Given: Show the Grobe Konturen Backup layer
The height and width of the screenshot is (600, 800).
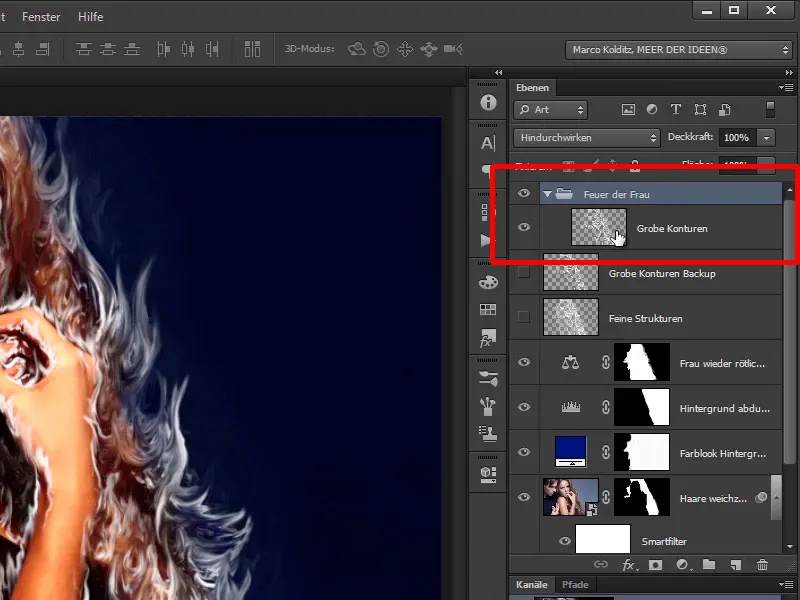Looking at the screenshot, I should 523,273.
